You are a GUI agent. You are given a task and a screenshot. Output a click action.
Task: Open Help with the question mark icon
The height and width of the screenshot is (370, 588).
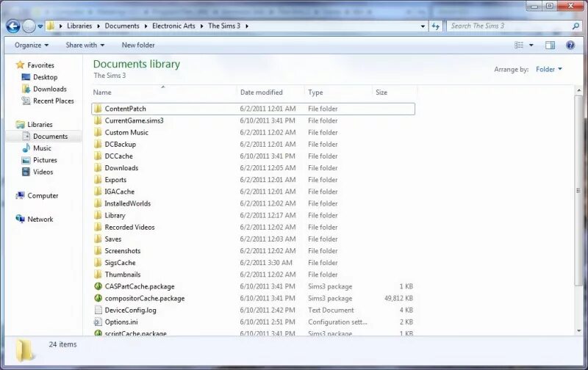click(x=570, y=46)
